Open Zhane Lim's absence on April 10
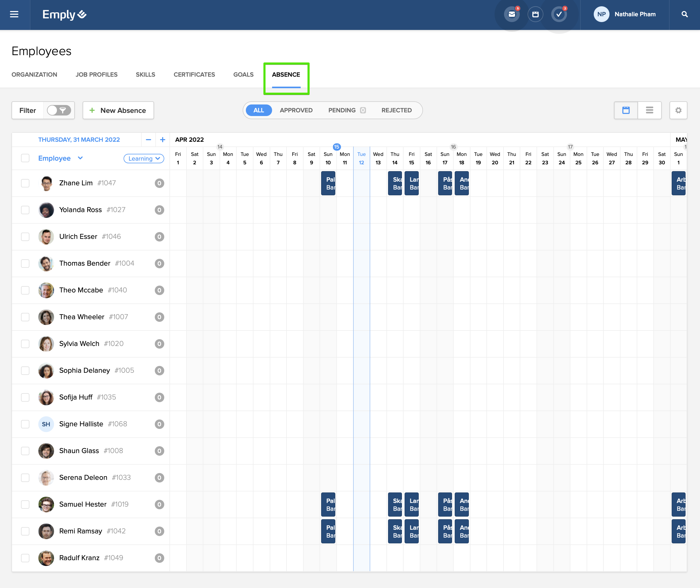Image resolution: width=700 pixels, height=588 pixels. 328,183
